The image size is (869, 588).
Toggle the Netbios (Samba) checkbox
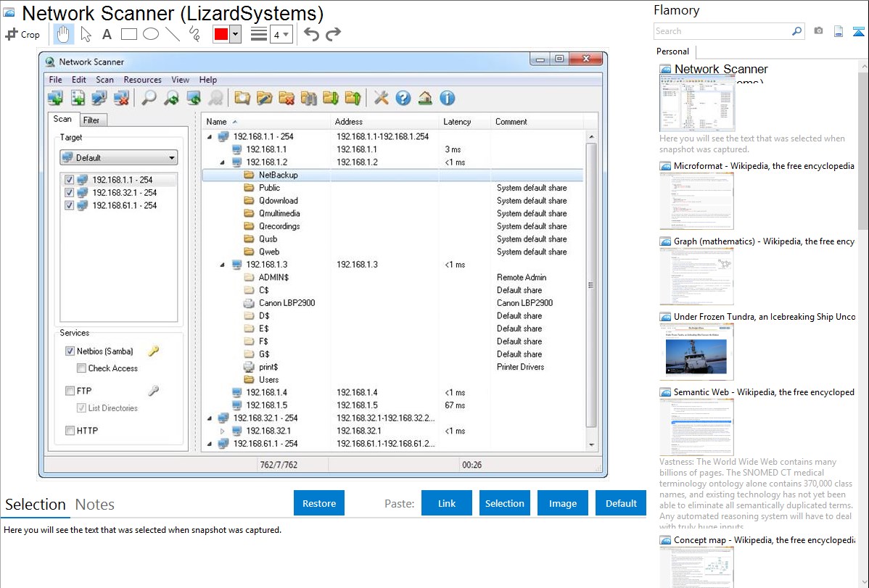coord(70,352)
